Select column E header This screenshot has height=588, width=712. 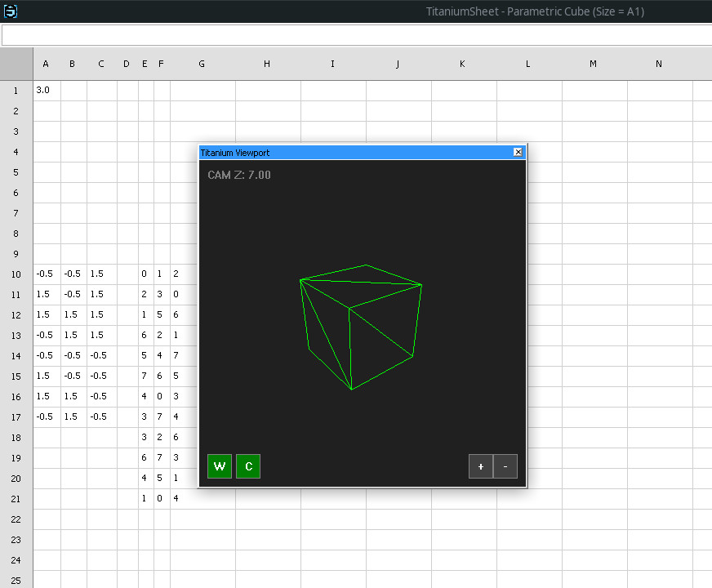click(x=145, y=64)
